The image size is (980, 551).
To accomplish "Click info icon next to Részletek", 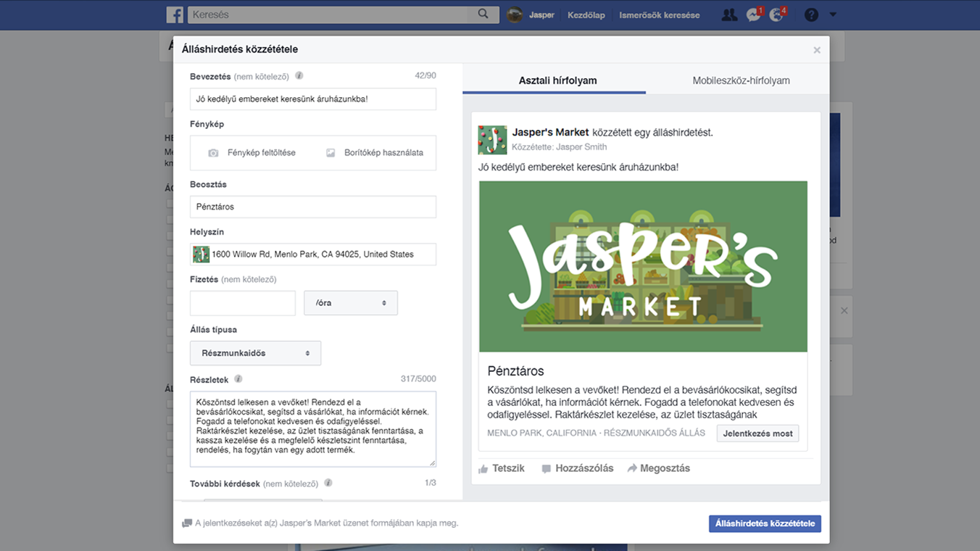I will pos(238,379).
